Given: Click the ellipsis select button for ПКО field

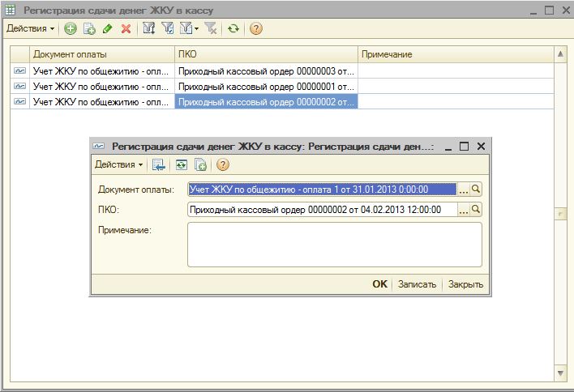Looking at the screenshot, I should tap(463, 210).
